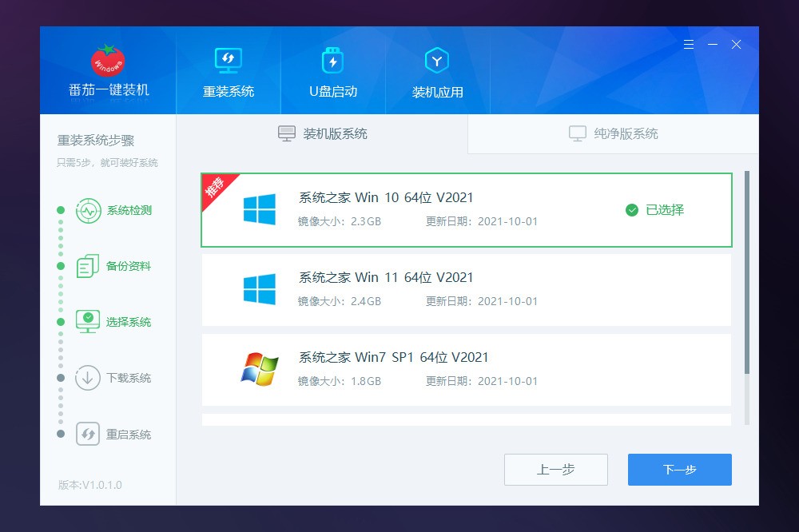Click the 重启系统 step label

pos(129,435)
